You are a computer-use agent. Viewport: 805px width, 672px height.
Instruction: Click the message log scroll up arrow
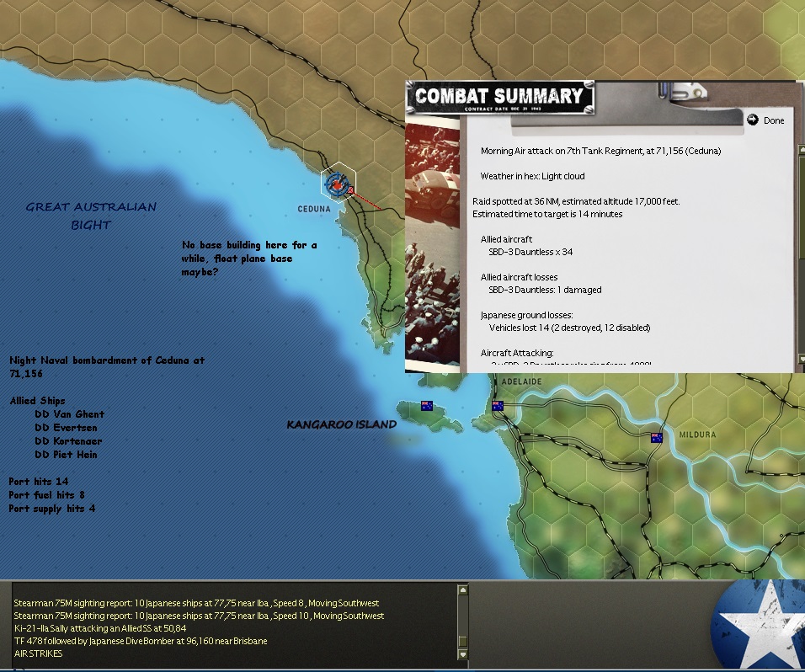(462, 590)
